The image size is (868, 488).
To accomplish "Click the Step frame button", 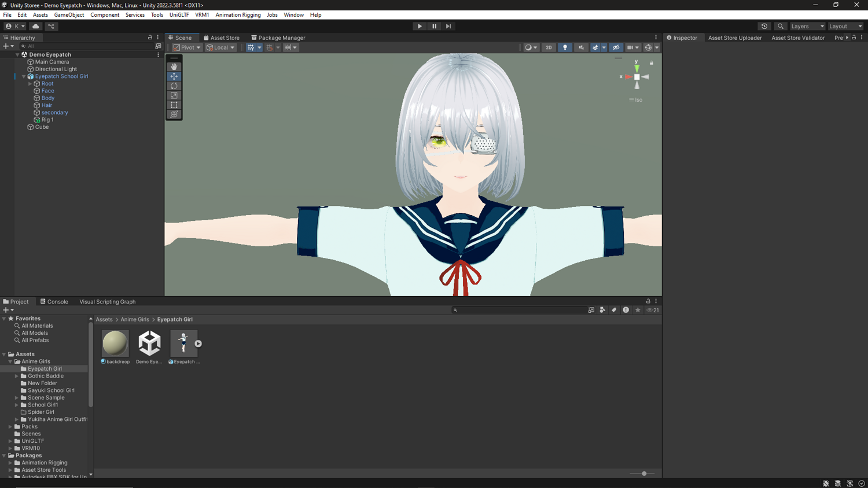I will [448, 26].
